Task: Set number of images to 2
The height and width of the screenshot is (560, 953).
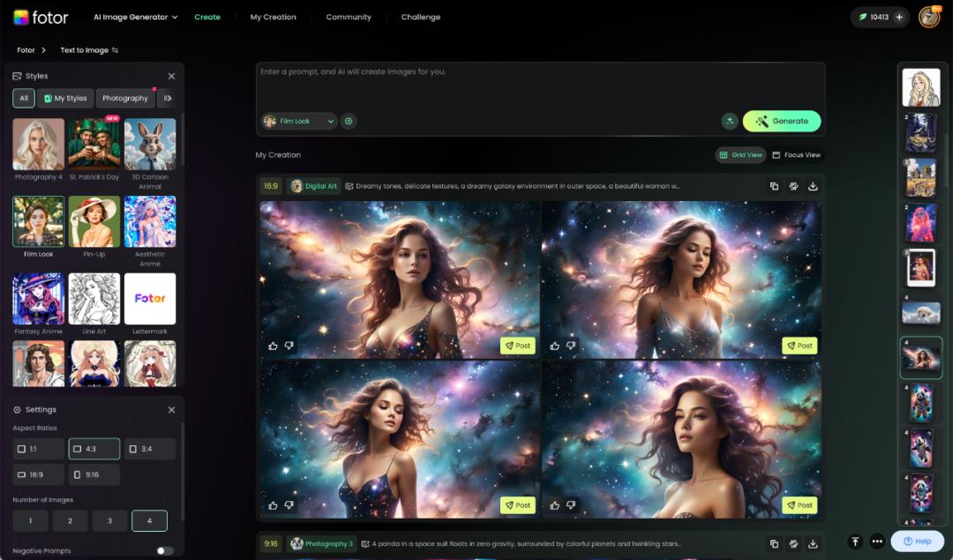Action: (70, 521)
